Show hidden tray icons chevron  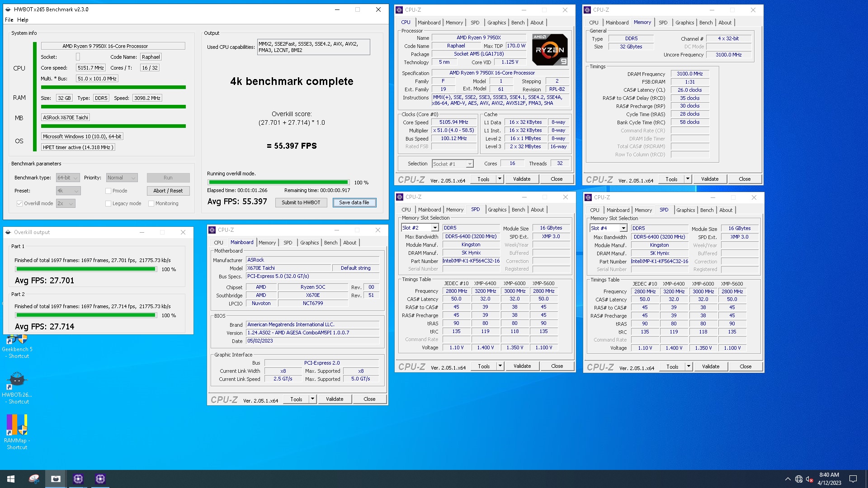[788, 479]
